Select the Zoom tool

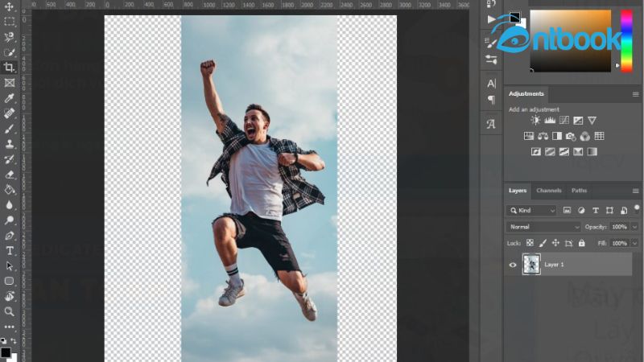pyautogui.click(x=9, y=311)
